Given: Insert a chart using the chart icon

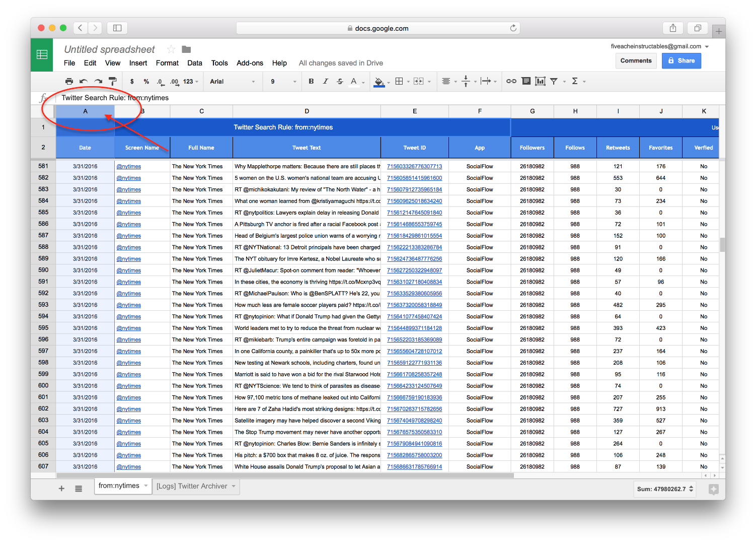Looking at the screenshot, I should (540, 81).
